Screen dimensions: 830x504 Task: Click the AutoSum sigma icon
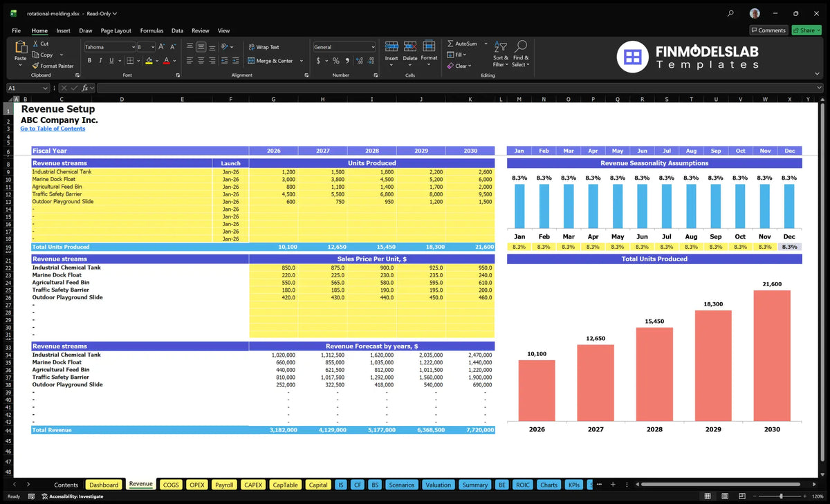pyautogui.click(x=450, y=44)
